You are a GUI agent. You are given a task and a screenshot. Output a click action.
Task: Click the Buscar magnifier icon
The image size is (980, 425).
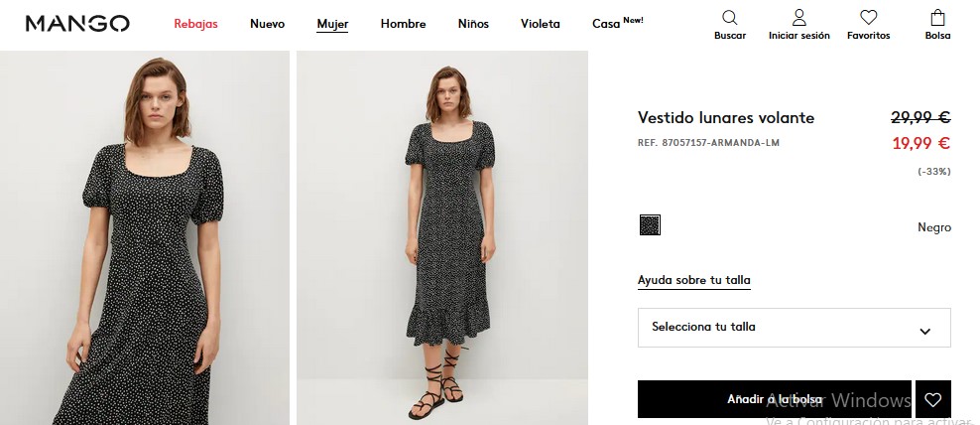(x=729, y=18)
